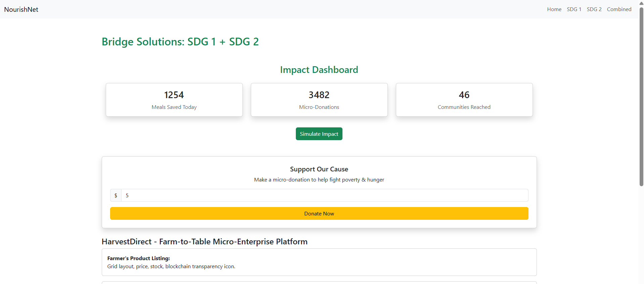Open the Farmer's Product Listing card

click(x=319, y=262)
